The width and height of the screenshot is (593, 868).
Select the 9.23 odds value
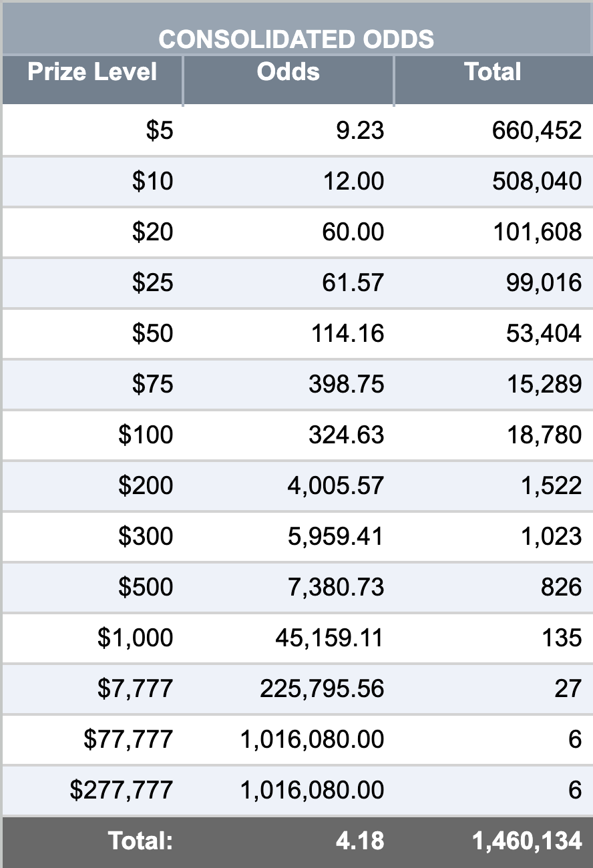(x=361, y=130)
